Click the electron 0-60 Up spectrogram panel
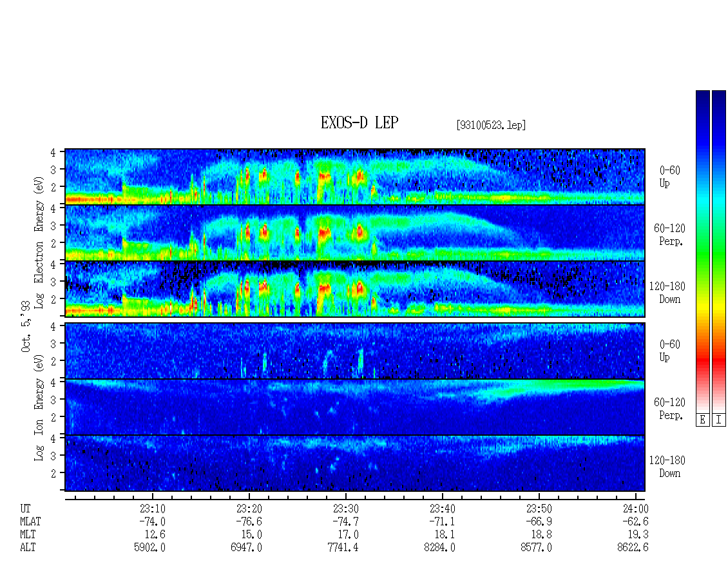The height and width of the screenshot is (564, 728). pyautogui.click(x=355, y=177)
